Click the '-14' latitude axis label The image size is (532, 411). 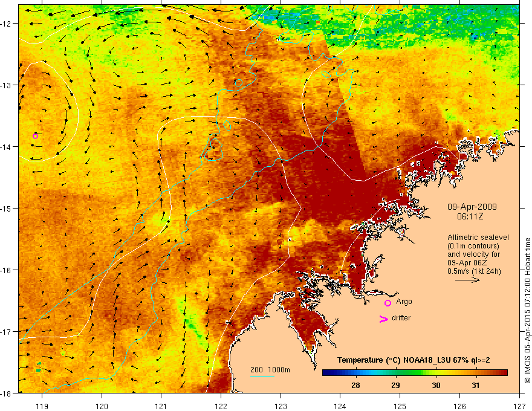pyautogui.click(x=6, y=146)
